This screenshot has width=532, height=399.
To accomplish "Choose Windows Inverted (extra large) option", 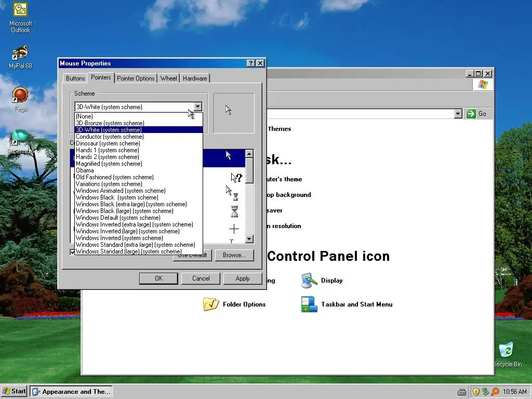I will [138, 224].
